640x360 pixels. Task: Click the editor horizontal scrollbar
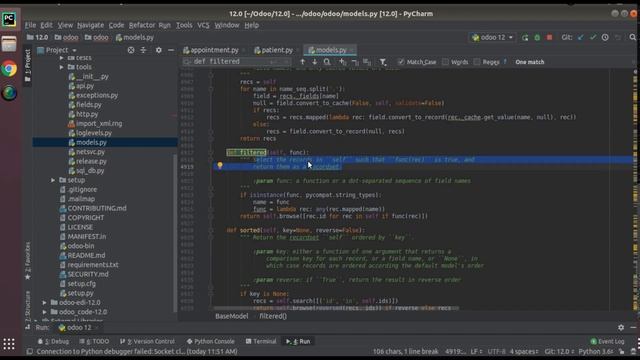coord(336,308)
